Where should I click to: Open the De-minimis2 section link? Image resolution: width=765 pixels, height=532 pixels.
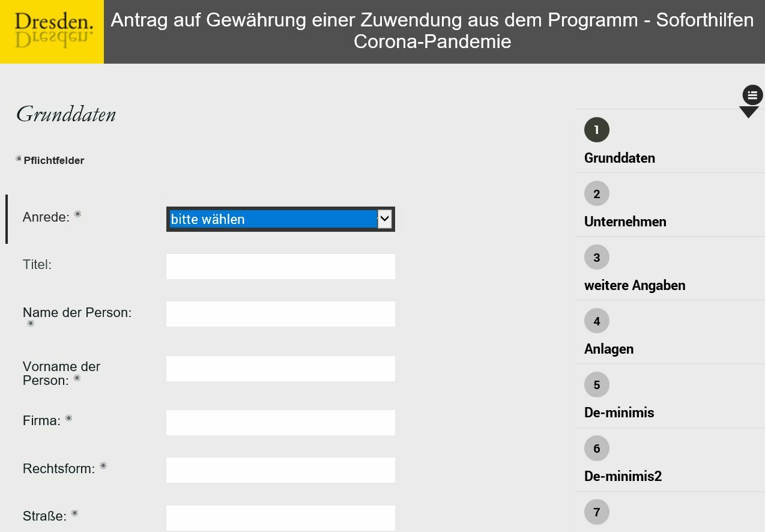click(x=623, y=476)
